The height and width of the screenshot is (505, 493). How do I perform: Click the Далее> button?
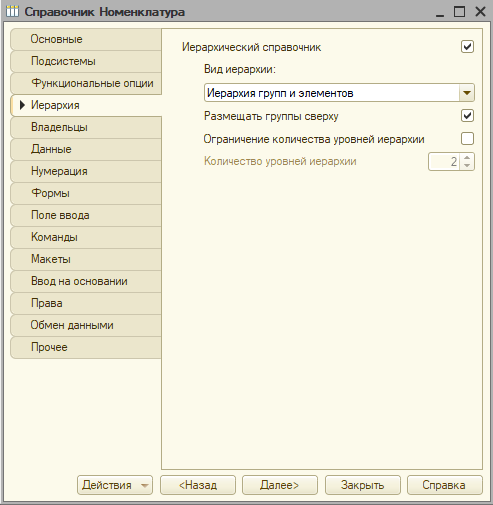pos(280,485)
